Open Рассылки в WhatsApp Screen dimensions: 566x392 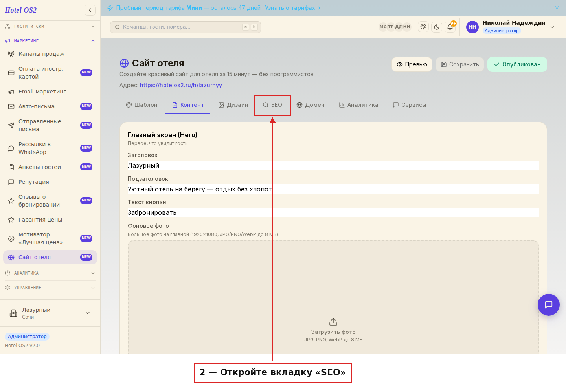coord(50,148)
